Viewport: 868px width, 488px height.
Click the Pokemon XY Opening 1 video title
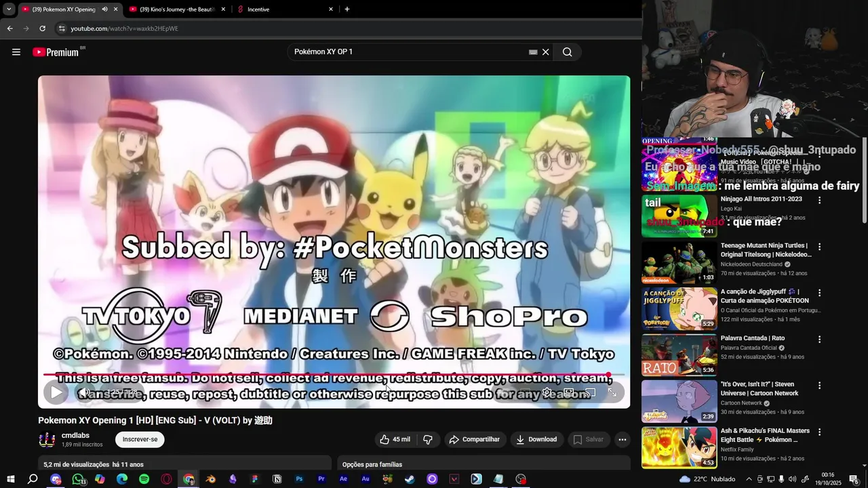pyautogui.click(x=155, y=420)
